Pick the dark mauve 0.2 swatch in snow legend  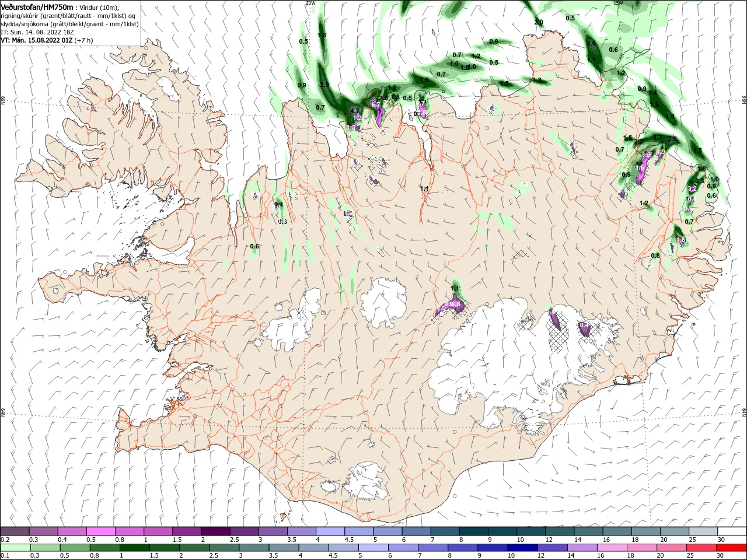pyautogui.click(x=16, y=531)
